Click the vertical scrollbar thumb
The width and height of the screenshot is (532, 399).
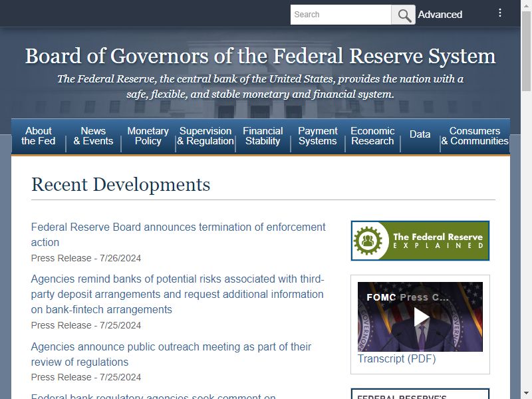point(527,51)
